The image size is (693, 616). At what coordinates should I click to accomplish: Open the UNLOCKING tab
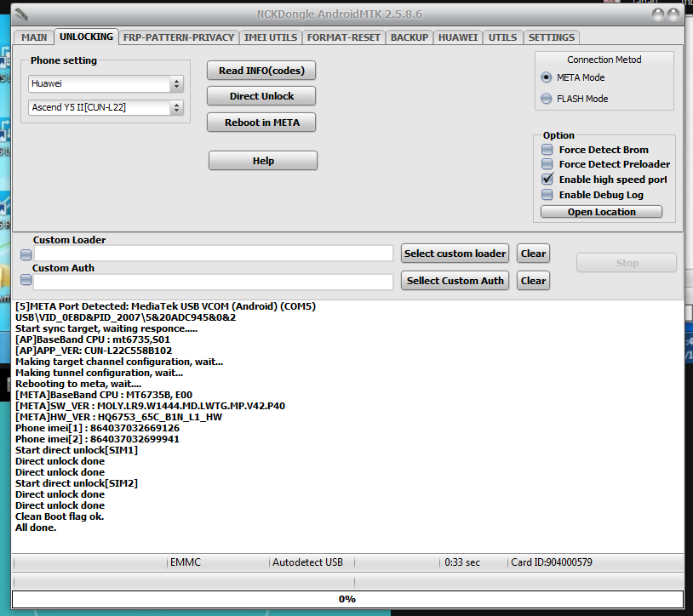(x=86, y=37)
